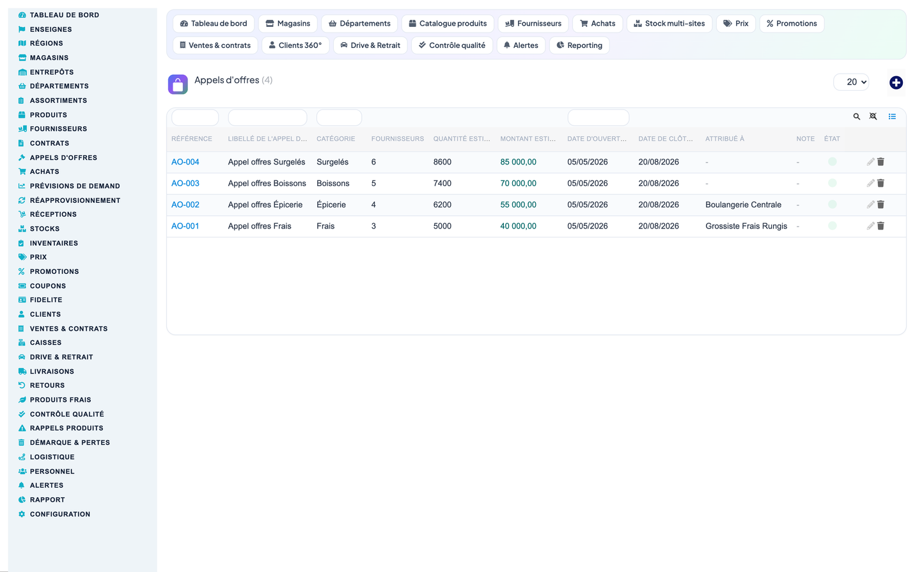Open the Alertes top tab

pos(521,45)
